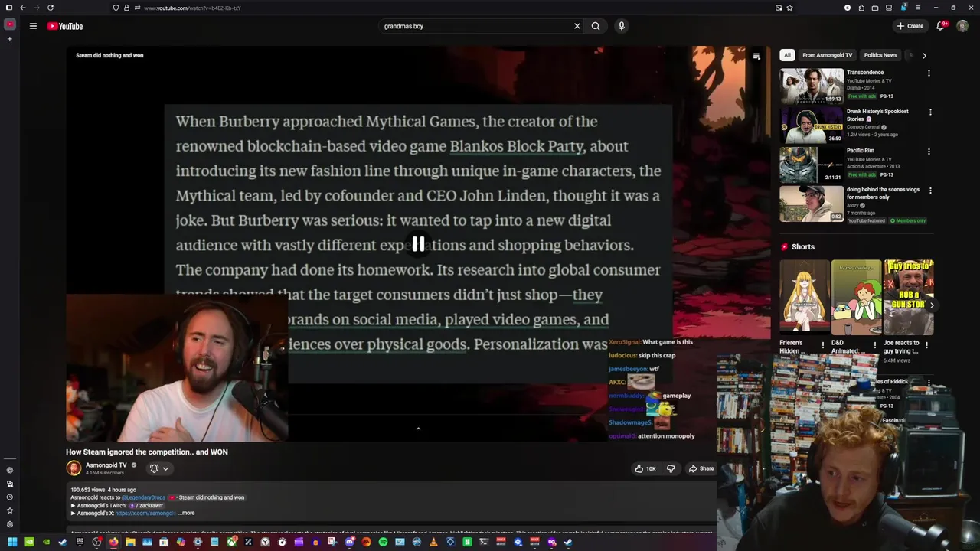Show next Shorts with the arrow

[932, 305]
